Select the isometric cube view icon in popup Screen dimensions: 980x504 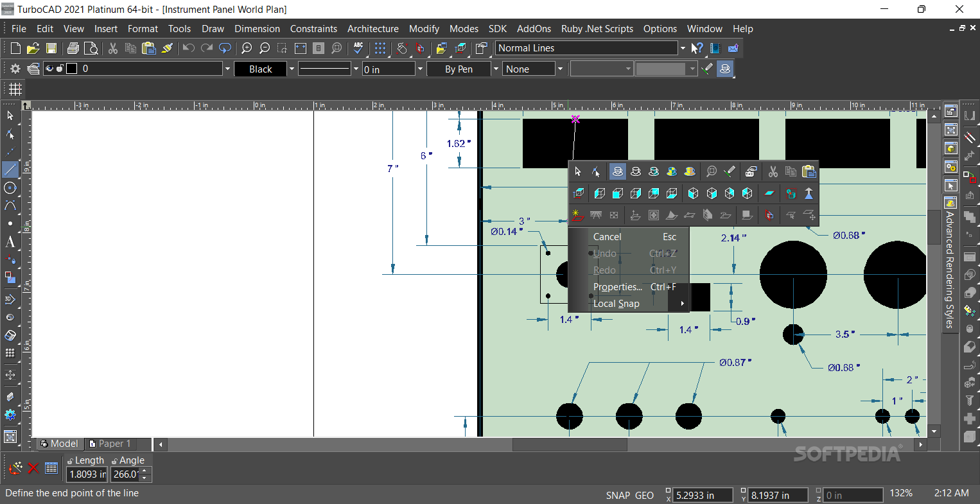point(694,193)
